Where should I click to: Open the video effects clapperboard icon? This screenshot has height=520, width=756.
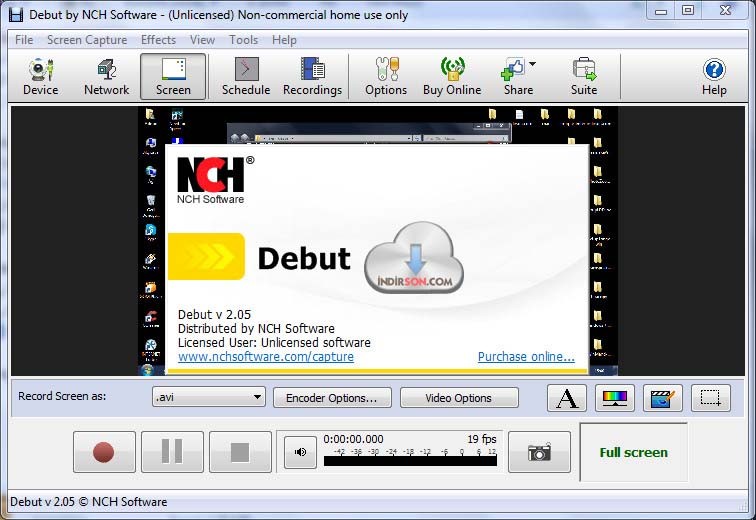coord(662,398)
